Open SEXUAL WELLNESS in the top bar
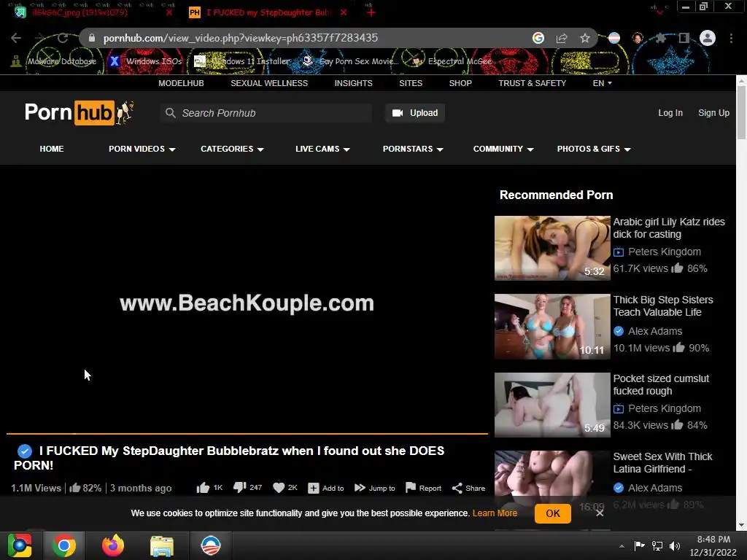Viewport: 747px width, 560px height. pos(269,83)
